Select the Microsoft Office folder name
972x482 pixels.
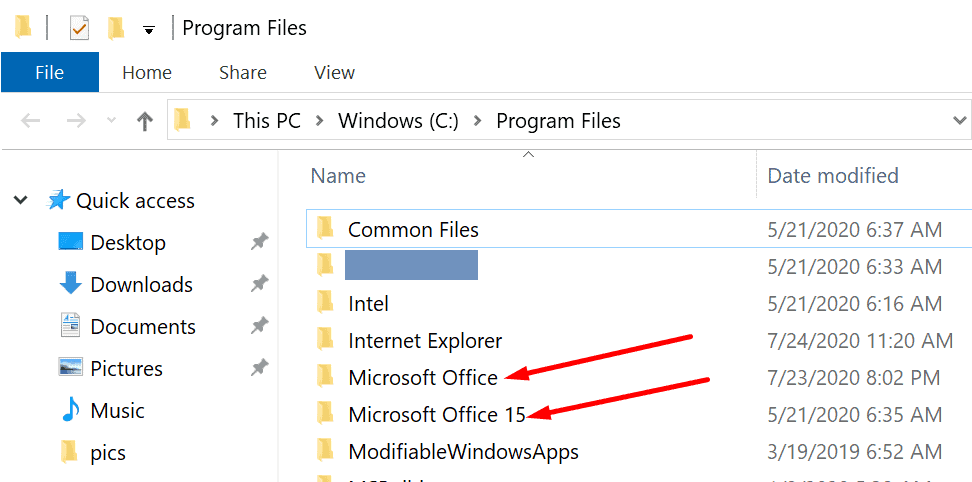click(x=423, y=378)
